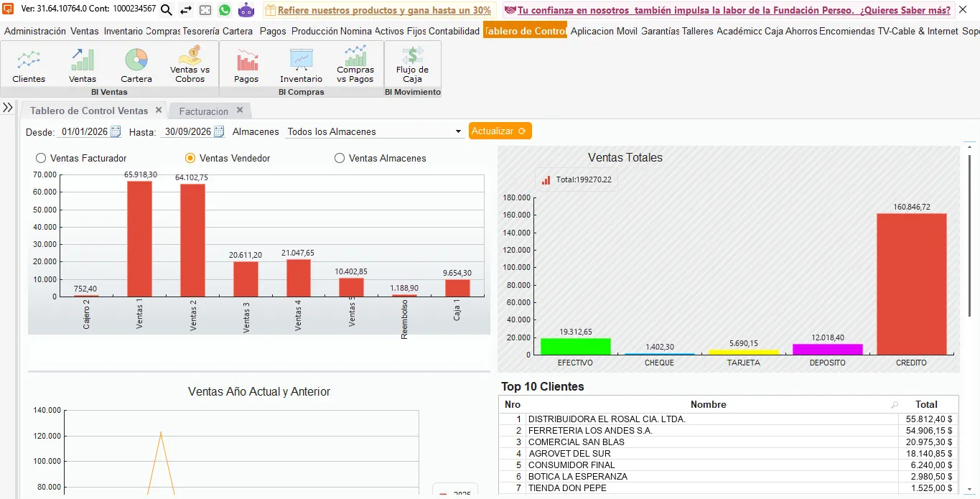Open the WhatsApp icon

point(225,10)
